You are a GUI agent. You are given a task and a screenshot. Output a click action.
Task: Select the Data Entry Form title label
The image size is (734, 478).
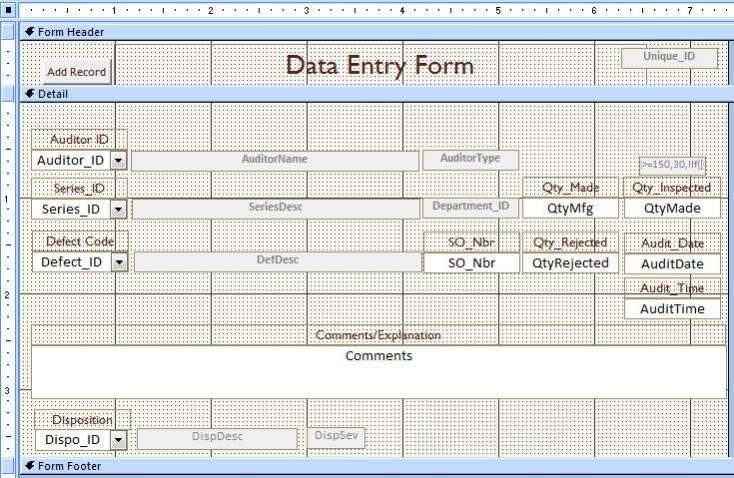click(x=380, y=66)
